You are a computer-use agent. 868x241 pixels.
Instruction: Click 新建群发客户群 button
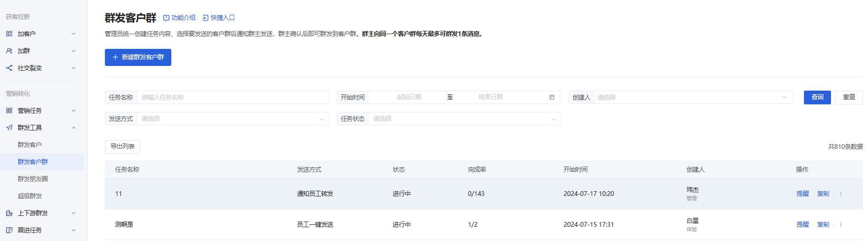(138, 57)
